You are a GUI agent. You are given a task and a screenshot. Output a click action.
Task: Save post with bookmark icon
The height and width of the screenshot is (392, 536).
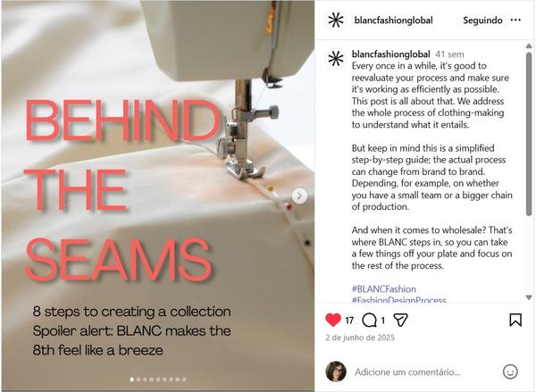pos(515,321)
